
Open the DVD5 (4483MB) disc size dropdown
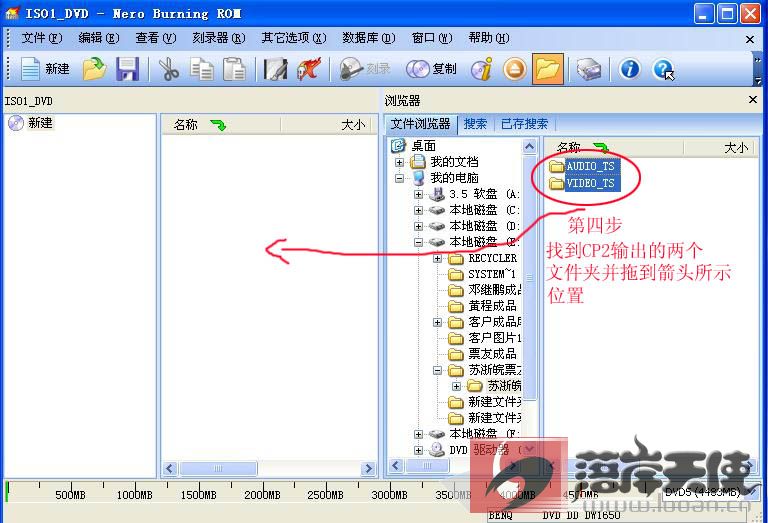(711, 492)
